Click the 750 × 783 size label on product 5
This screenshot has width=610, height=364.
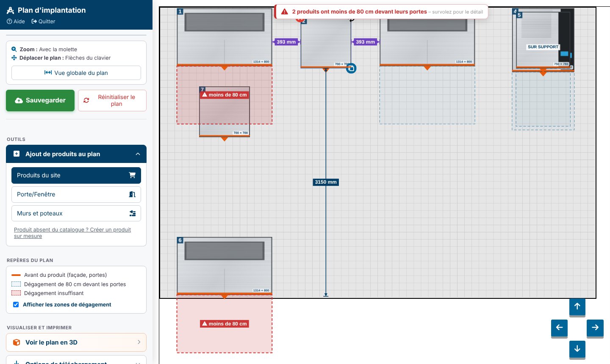[x=561, y=64]
